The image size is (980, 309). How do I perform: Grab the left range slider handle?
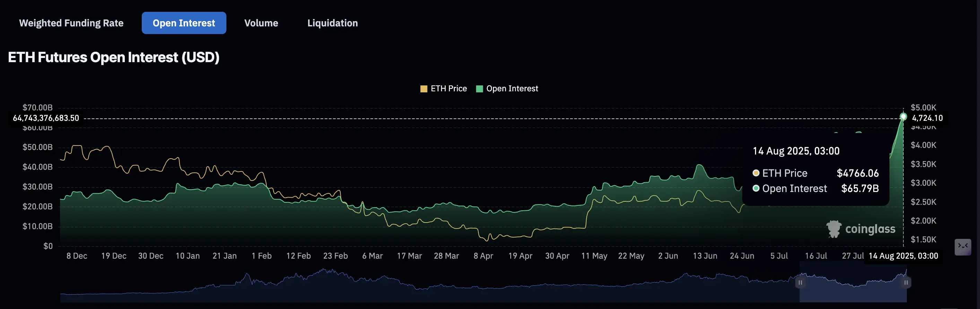pos(800,283)
